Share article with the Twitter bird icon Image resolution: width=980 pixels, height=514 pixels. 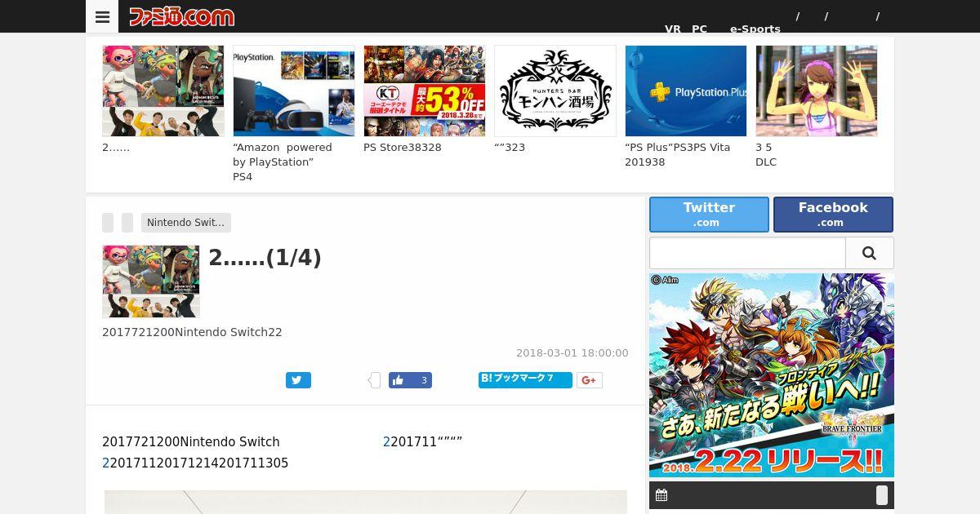(298, 380)
